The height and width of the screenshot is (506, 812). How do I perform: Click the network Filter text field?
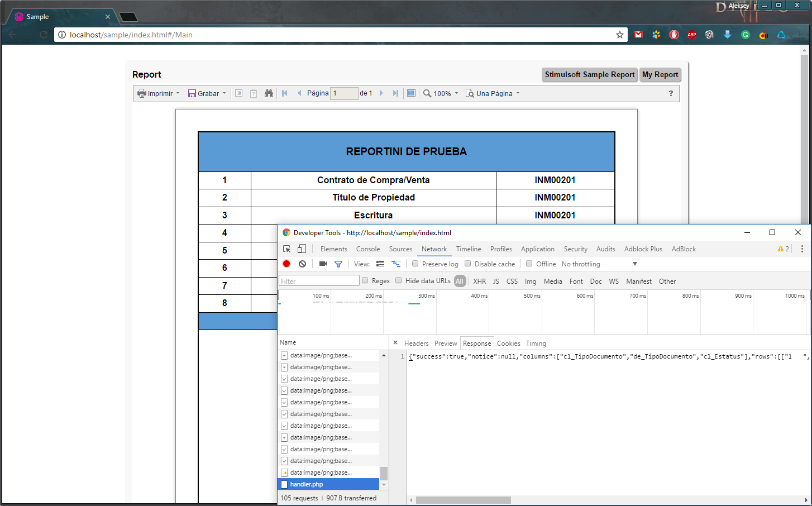point(319,281)
